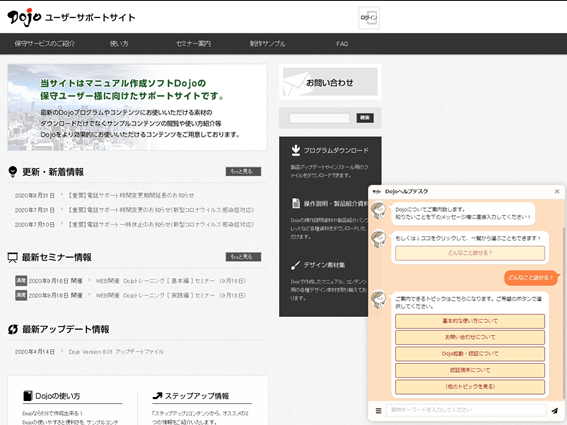Image resolution: width=567 pixels, height=425 pixels.
Task: Click the first helpdesk avatar in chat
Action: pyautogui.click(x=379, y=210)
